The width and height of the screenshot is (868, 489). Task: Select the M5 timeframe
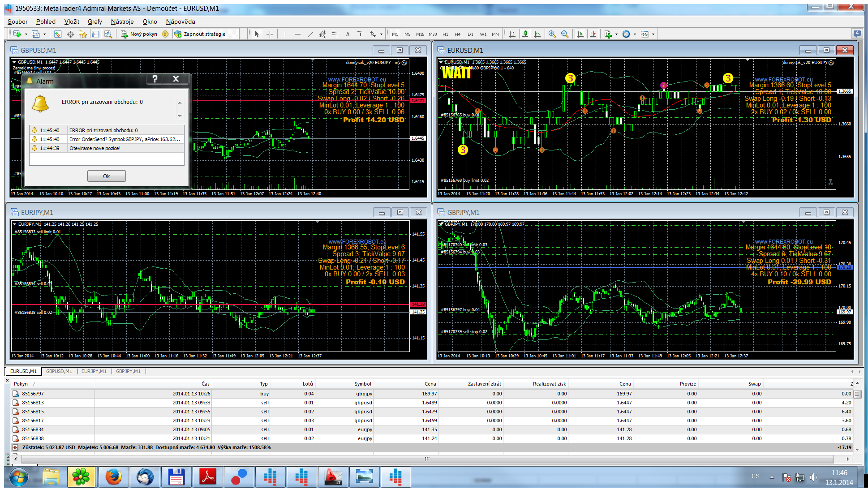407,34
